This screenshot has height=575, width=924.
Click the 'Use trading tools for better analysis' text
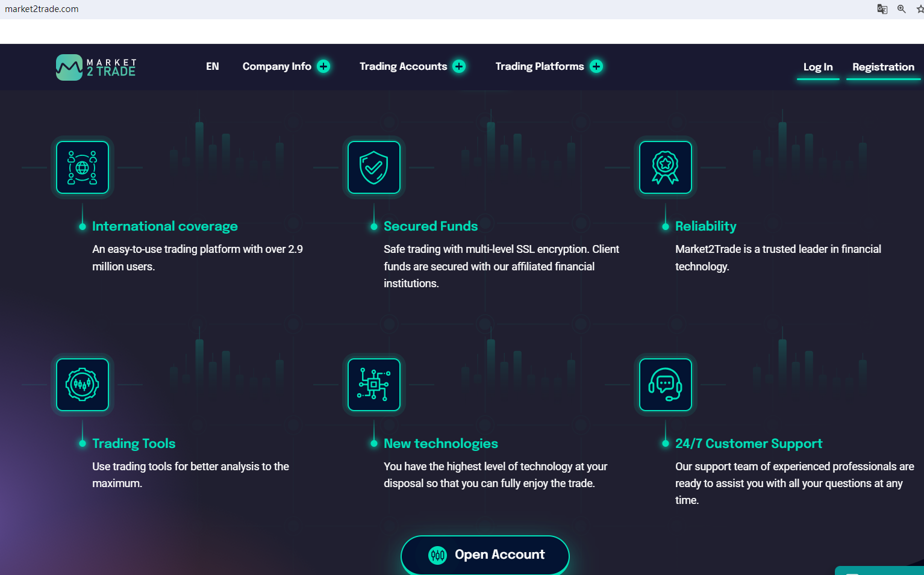(191, 475)
